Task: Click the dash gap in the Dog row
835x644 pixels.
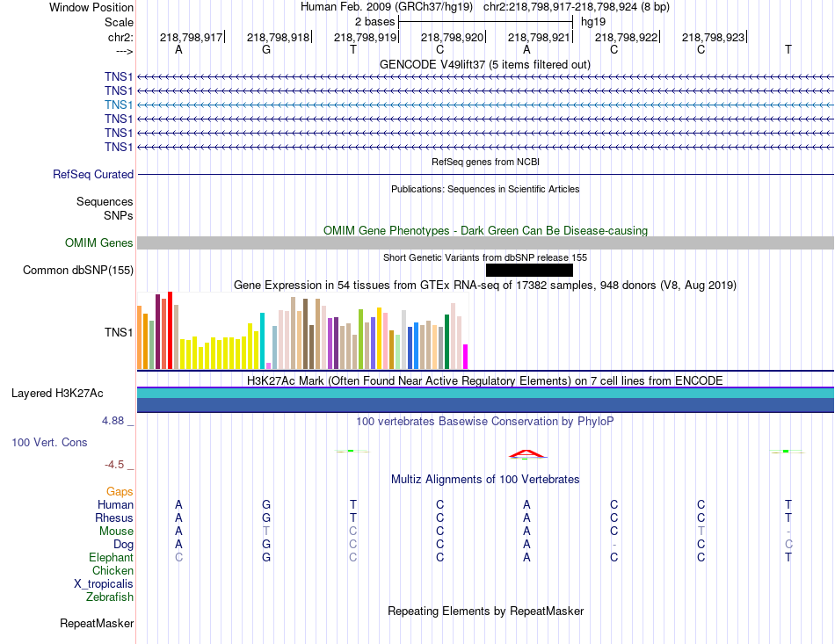Action: click(614, 545)
